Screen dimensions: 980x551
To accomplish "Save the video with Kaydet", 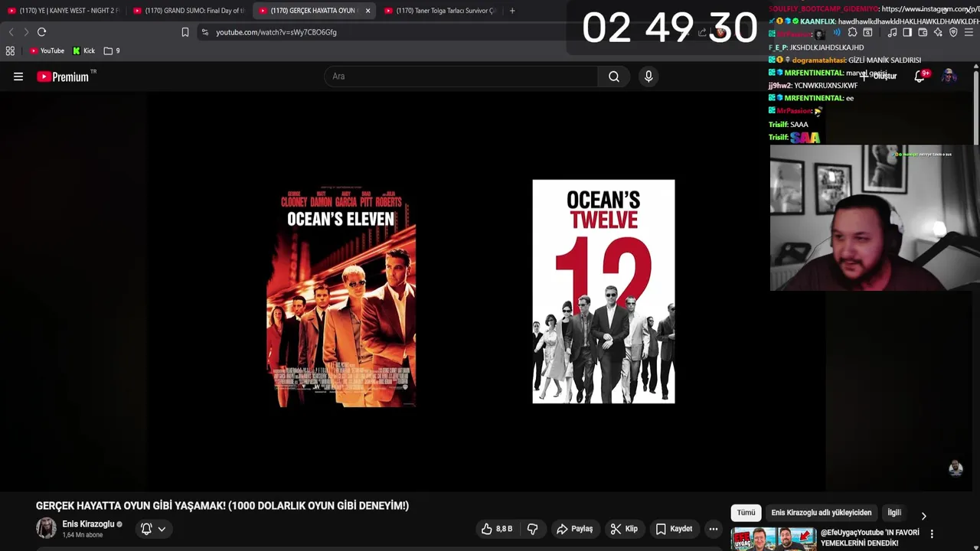I will click(x=674, y=529).
